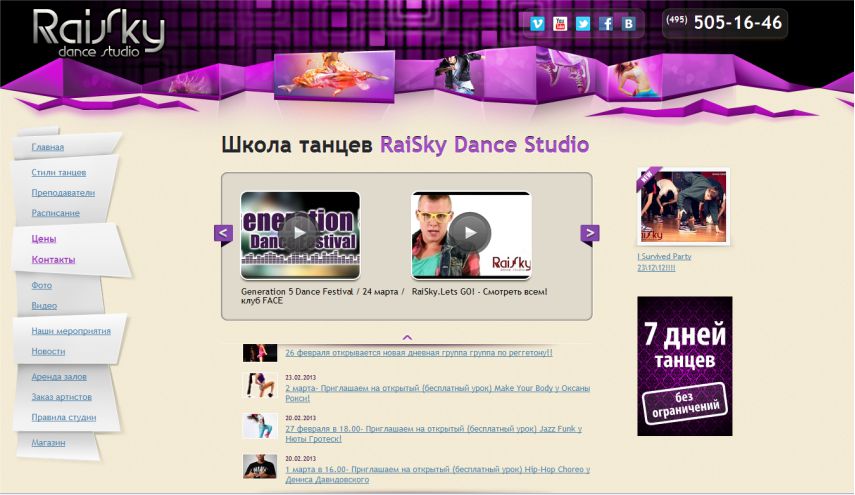
Task: Click the phone number 505-16-46
Action: (737, 22)
